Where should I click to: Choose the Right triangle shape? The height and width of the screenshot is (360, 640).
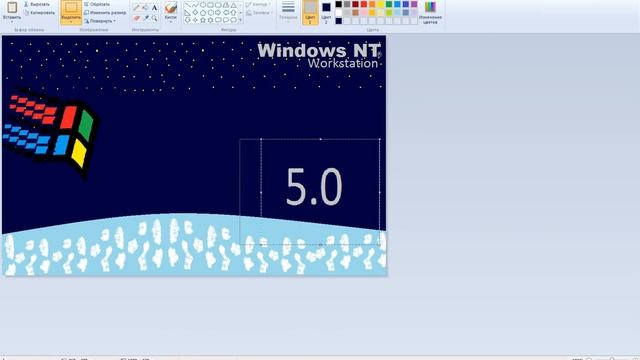187,13
